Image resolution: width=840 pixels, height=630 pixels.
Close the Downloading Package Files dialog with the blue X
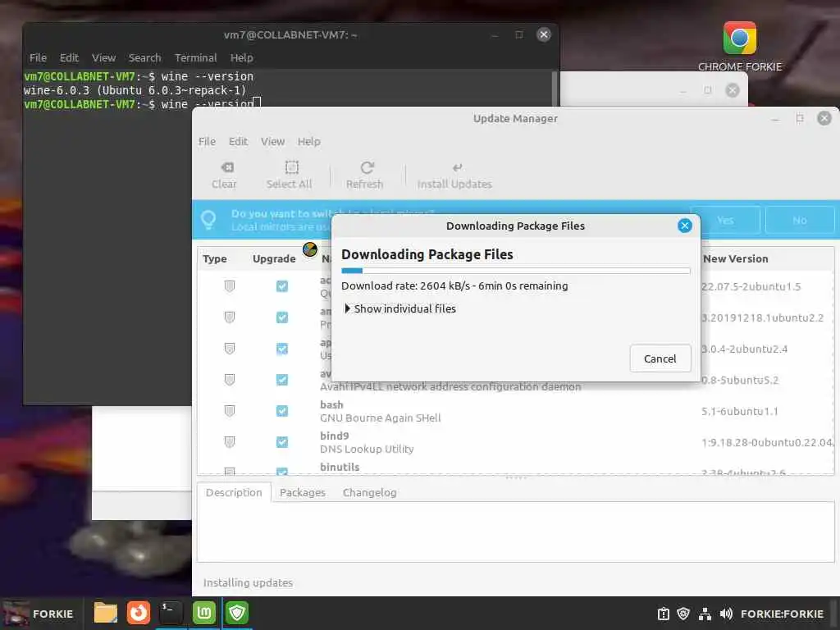(x=685, y=226)
